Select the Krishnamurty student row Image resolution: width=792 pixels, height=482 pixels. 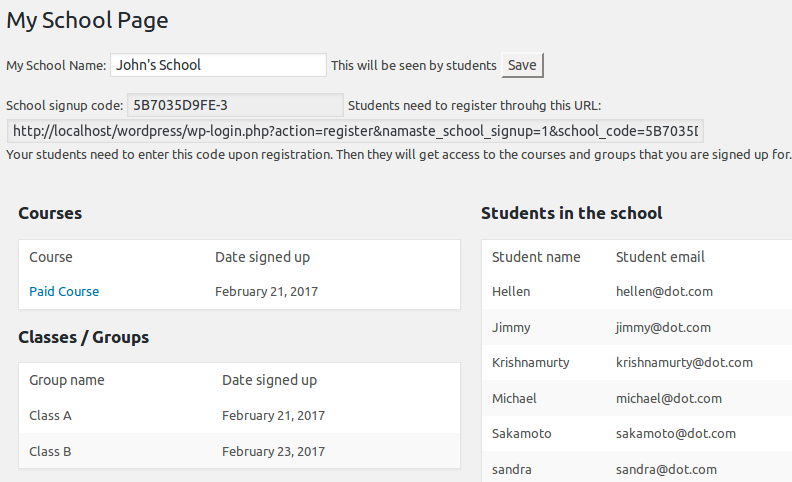637,362
